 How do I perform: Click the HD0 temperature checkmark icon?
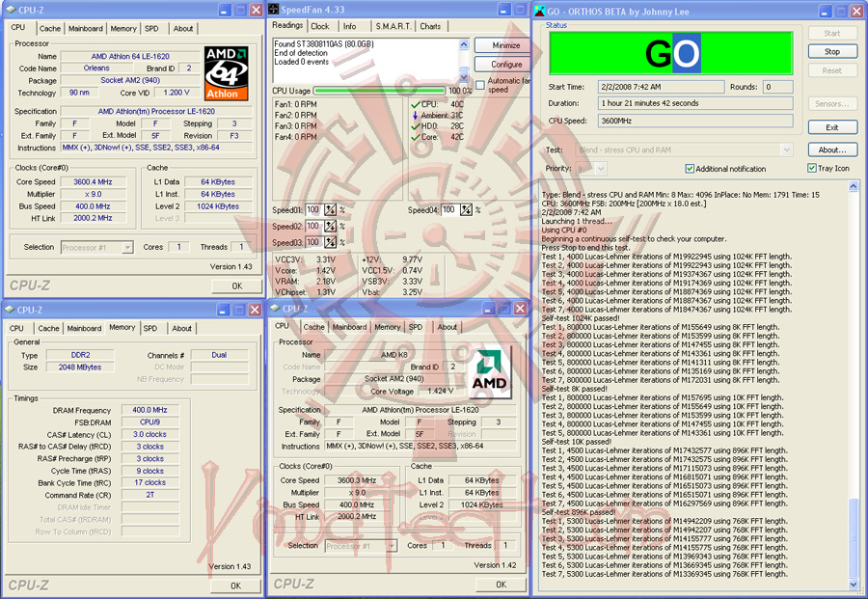click(415, 125)
